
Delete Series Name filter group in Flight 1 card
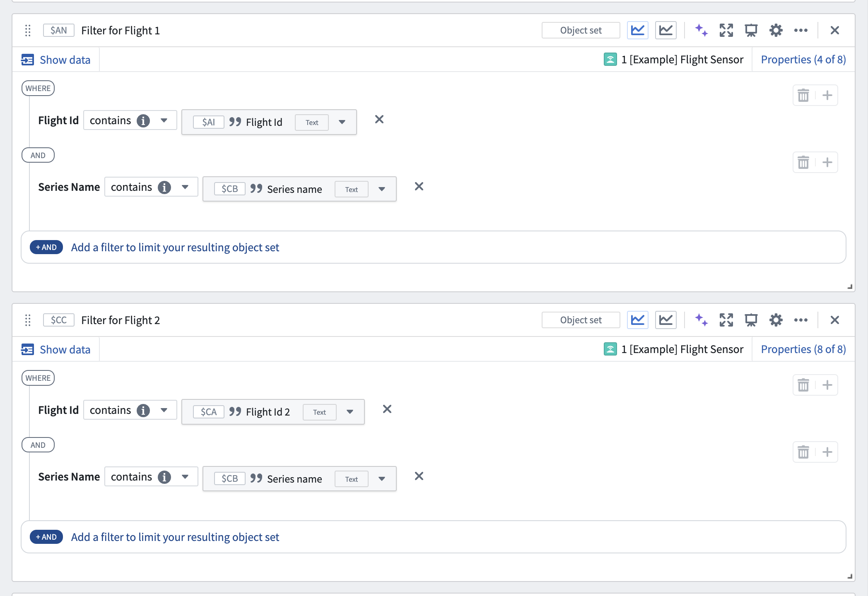[x=803, y=162]
